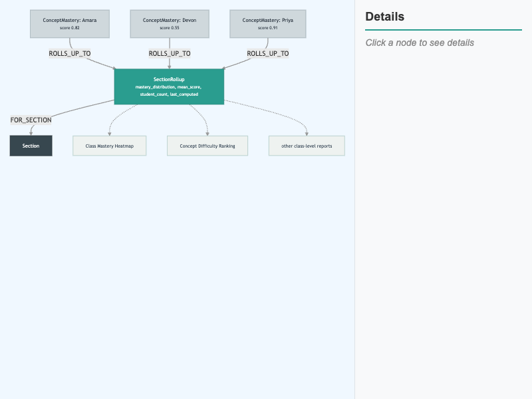Open the SectionRollup node details
Screen dimensions: 532x399
point(169,86)
